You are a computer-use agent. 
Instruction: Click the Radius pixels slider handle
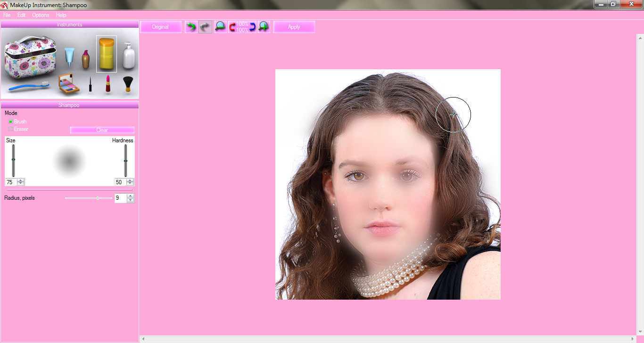tap(98, 198)
